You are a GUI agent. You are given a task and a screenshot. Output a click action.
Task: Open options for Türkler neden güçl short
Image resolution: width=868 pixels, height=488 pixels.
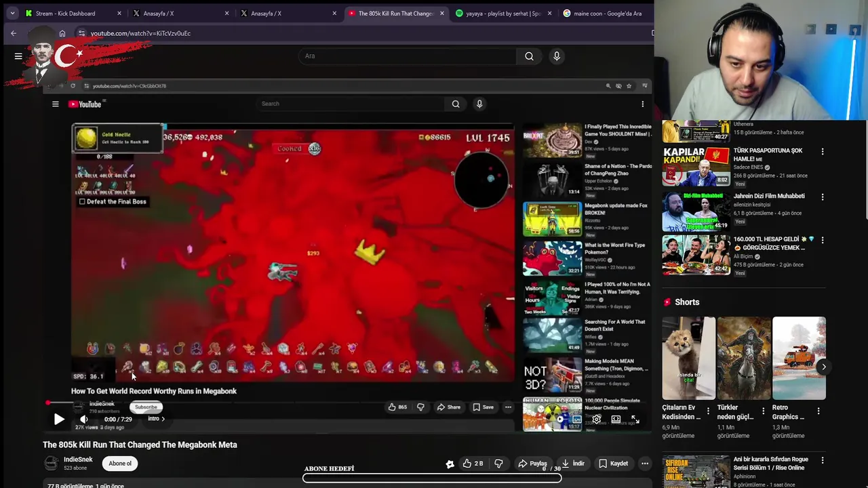(x=764, y=411)
